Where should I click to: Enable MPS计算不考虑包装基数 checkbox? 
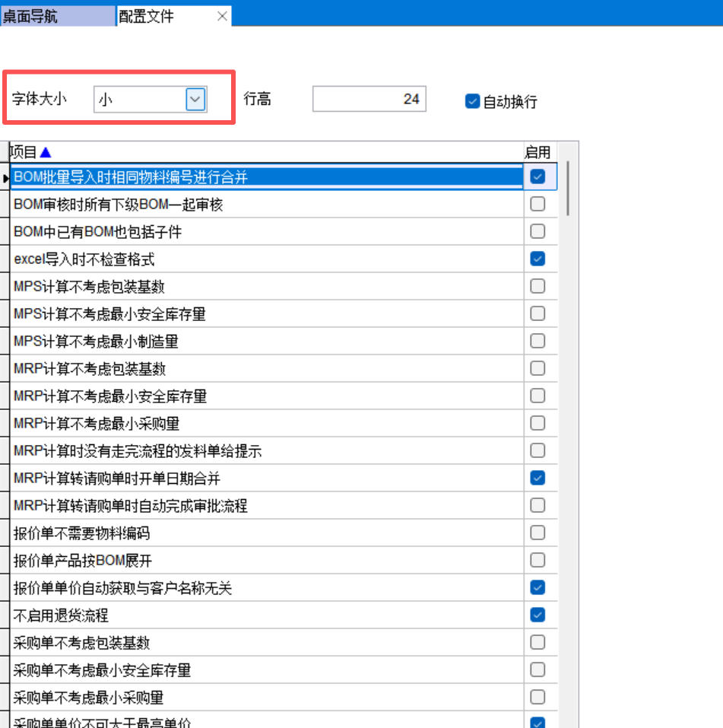tap(537, 286)
